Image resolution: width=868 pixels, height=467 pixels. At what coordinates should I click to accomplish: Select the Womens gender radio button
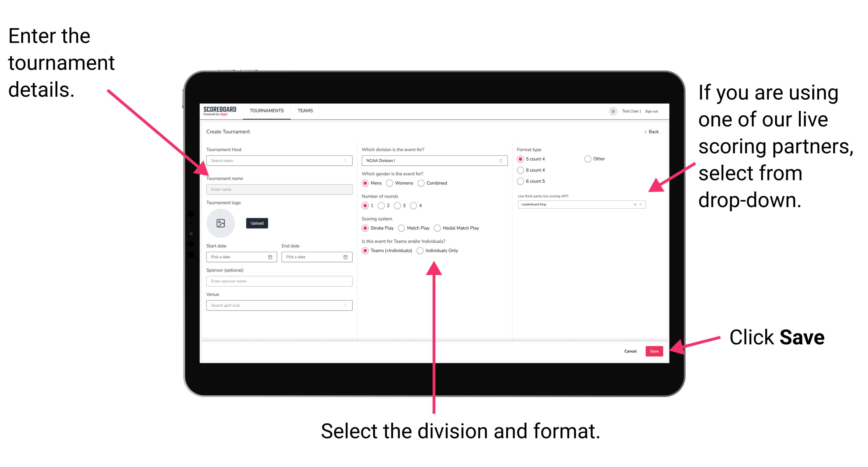[x=390, y=183]
